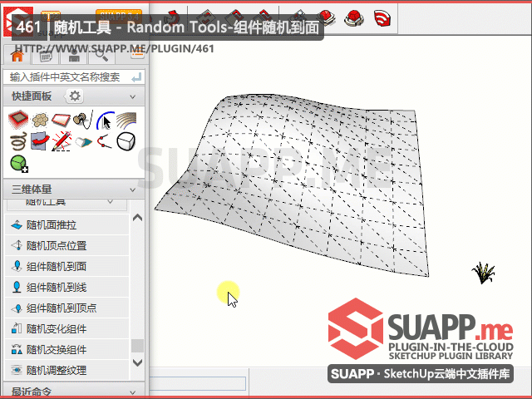Select the red pencil dashed line tool
This screenshot has height=399, width=532.
pyautogui.click(x=62, y=141)
